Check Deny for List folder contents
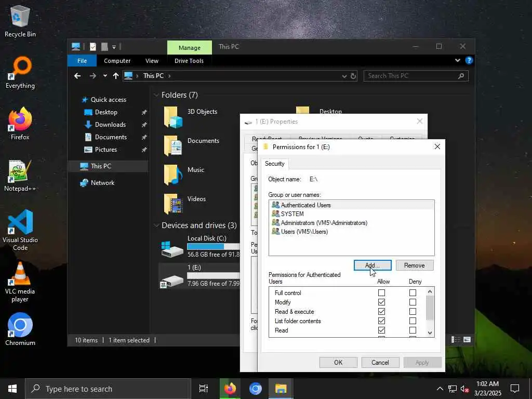 413,321
